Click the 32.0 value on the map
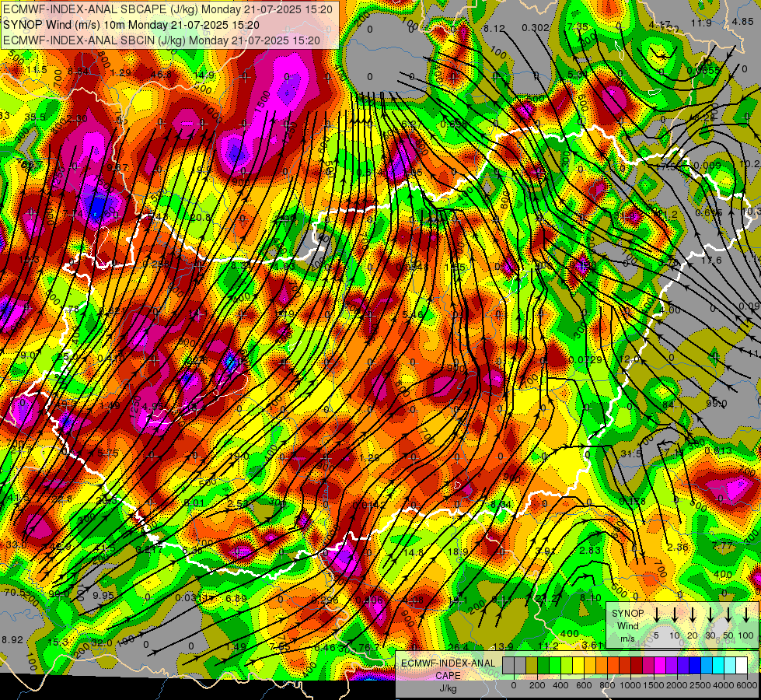This screenshot has width=761, height=700. click(102, 642)
